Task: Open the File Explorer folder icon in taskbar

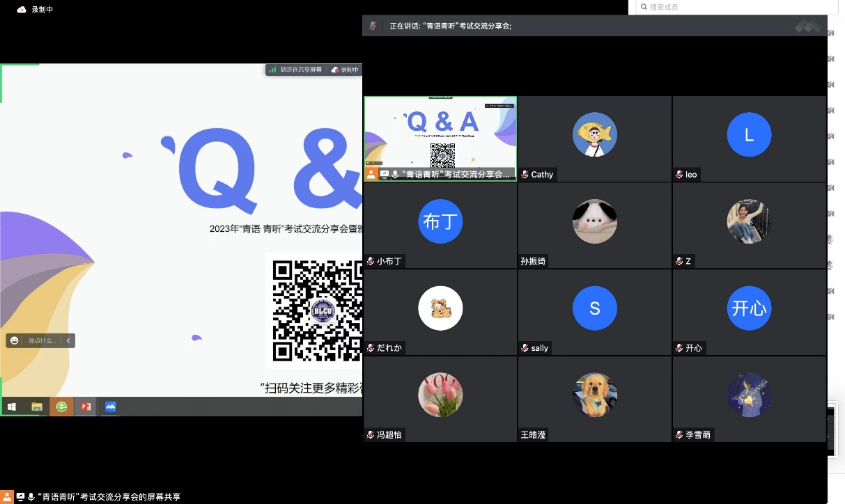Action: click(37, 407)
